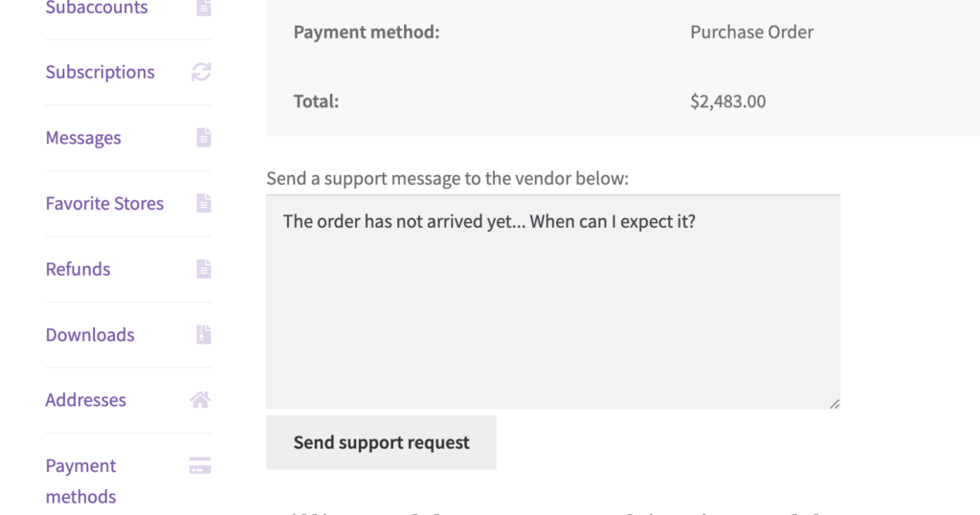
Task: Go to Subscriptions in sidebar
Action: (x=100, y=72)
